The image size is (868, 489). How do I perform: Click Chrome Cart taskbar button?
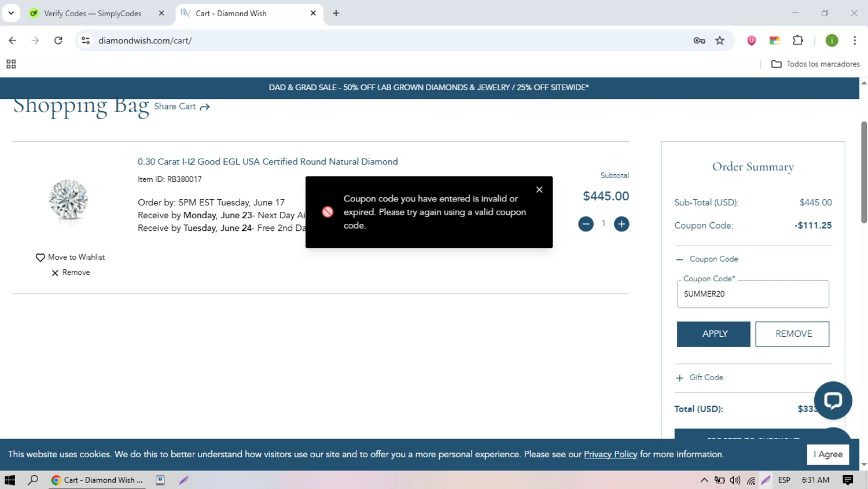[x=97, y=480]
